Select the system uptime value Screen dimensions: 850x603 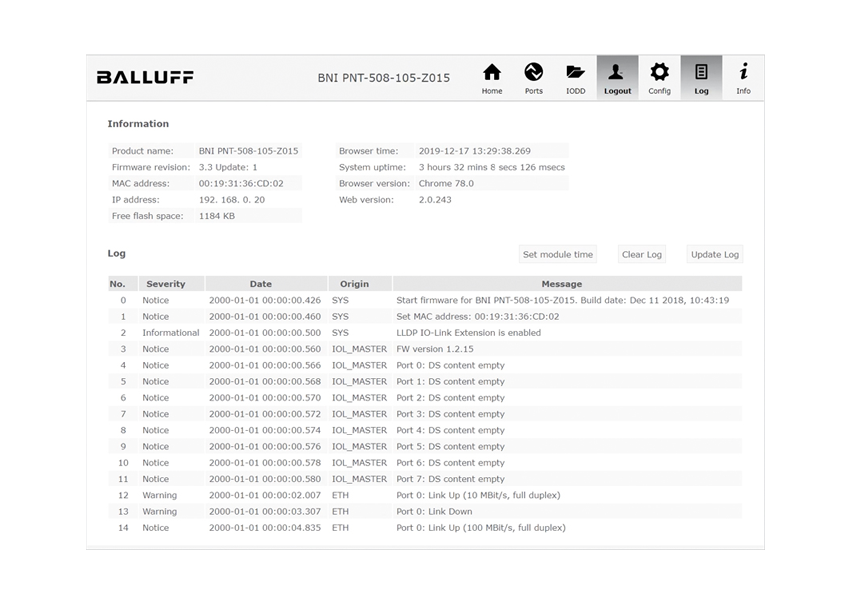point(491,167)
